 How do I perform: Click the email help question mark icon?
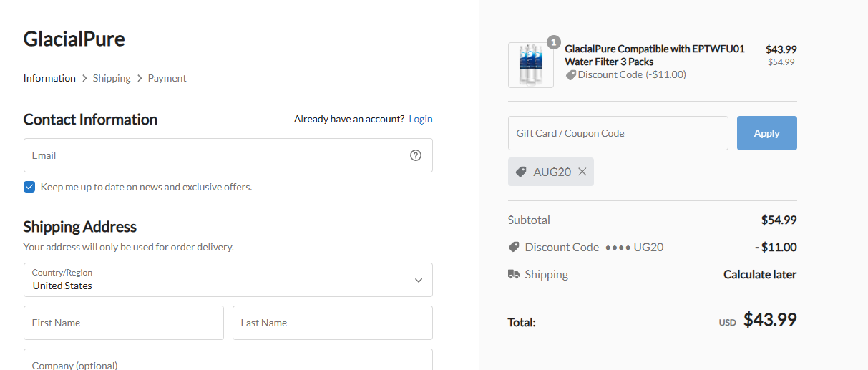(416, 155)
